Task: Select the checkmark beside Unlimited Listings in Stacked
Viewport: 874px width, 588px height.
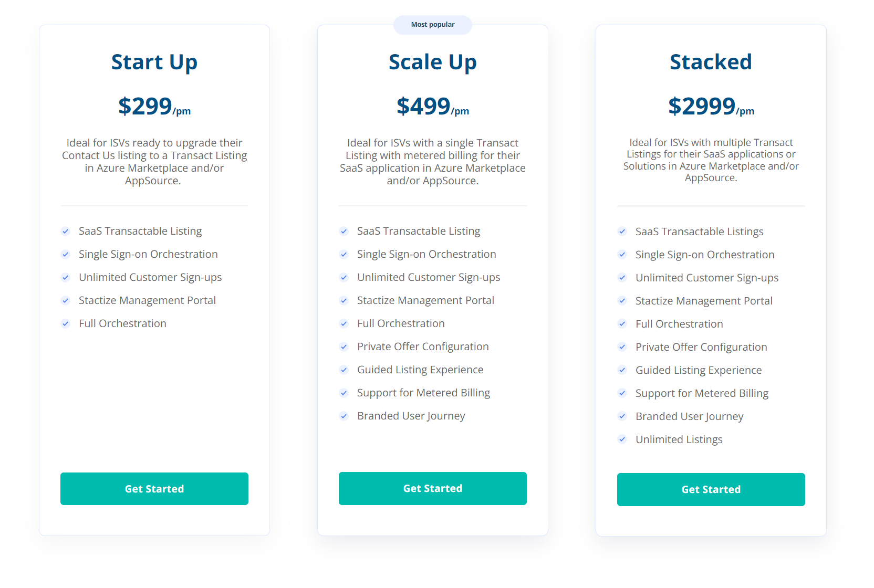Action: [x=622, y=439]
